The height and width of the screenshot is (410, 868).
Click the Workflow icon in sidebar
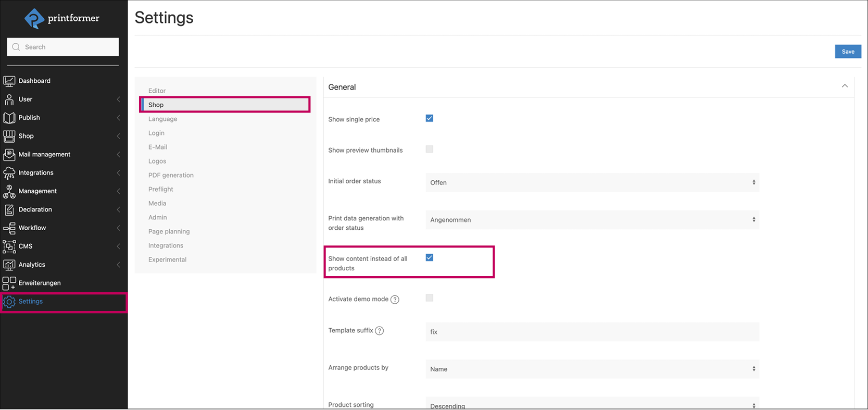[x=9, y=228]
